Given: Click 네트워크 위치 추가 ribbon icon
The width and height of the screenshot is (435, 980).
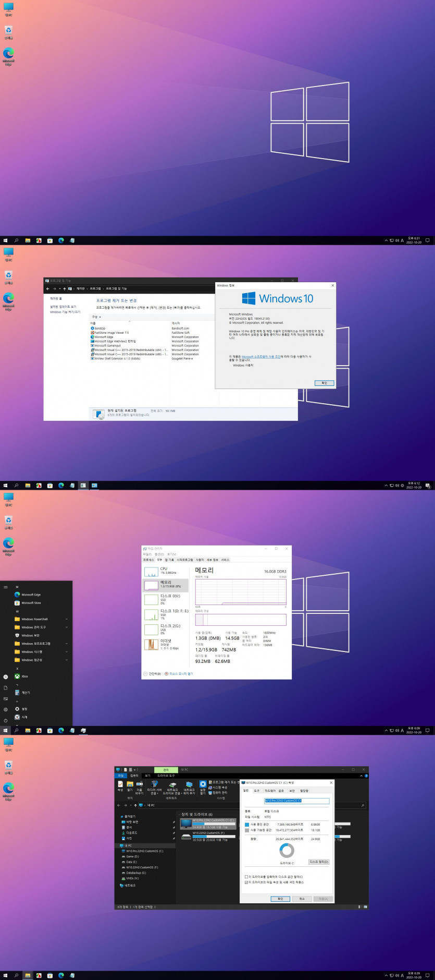Looking at the screenshot, I should 189,787.
